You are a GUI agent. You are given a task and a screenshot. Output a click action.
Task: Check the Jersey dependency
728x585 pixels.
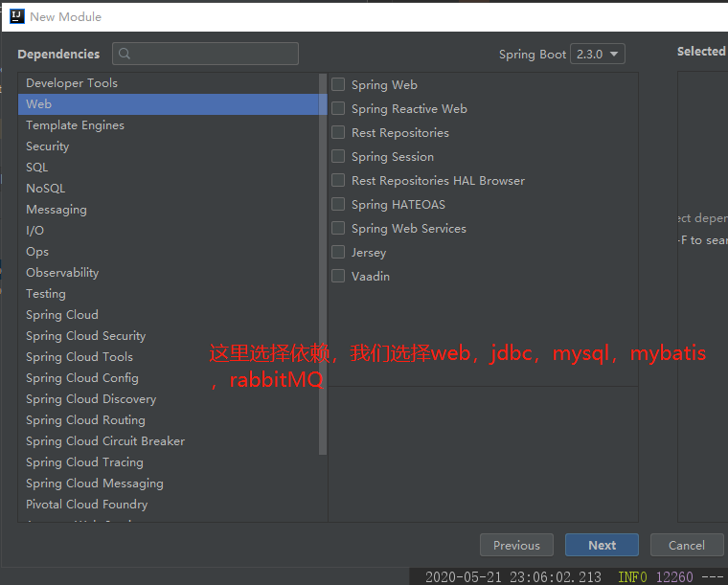338,252
